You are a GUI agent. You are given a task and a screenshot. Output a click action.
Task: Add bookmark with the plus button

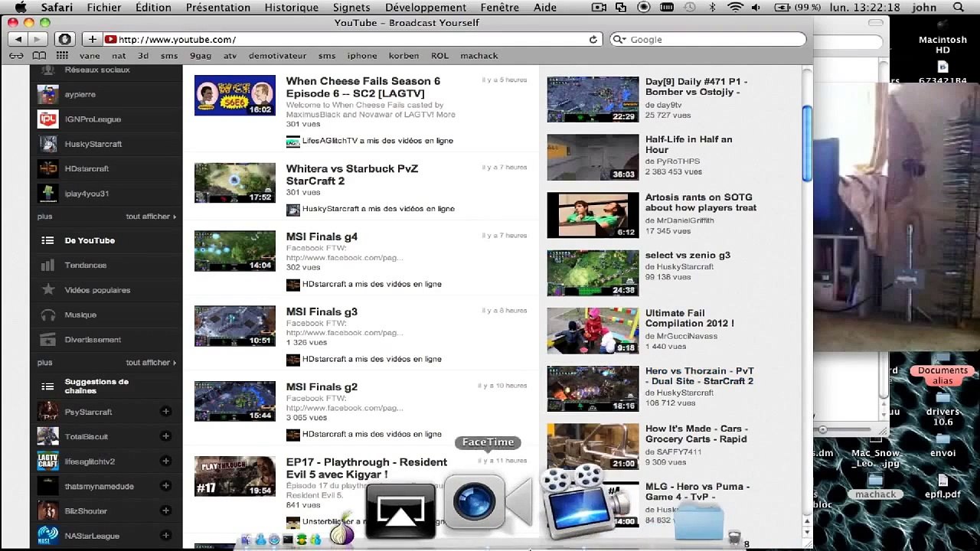(x=92, y=39)
